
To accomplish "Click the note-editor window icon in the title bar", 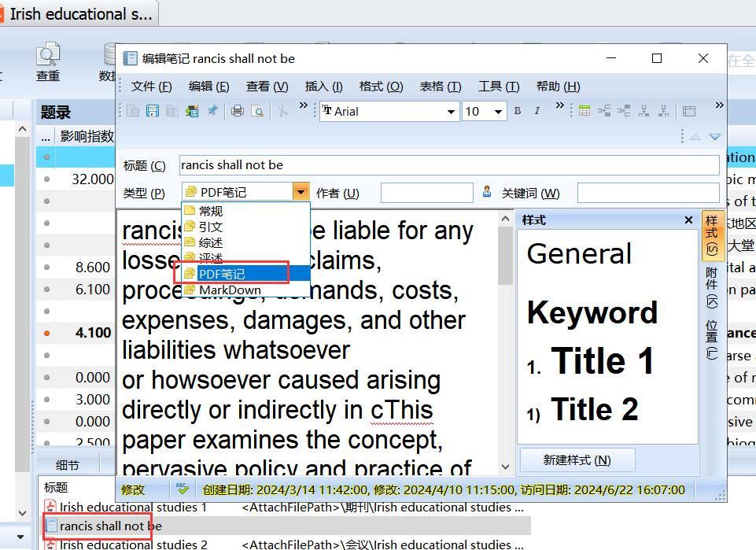I will [130, 58].
